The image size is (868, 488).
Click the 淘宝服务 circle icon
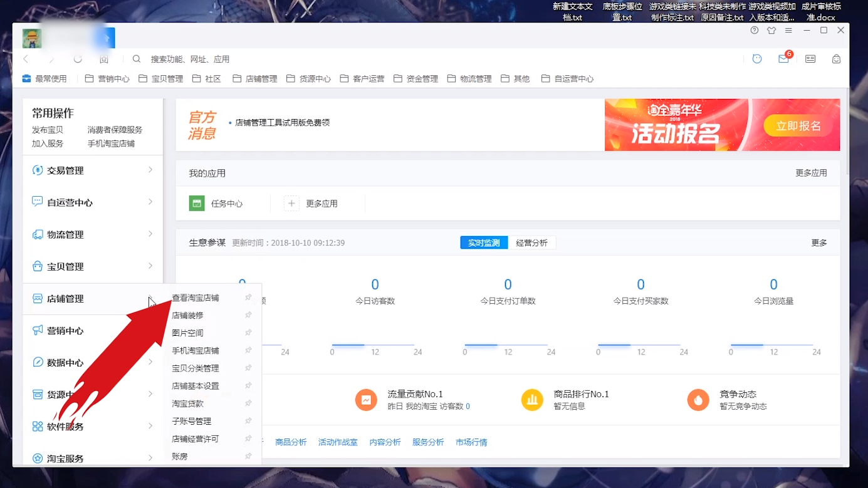coord(38,459)
